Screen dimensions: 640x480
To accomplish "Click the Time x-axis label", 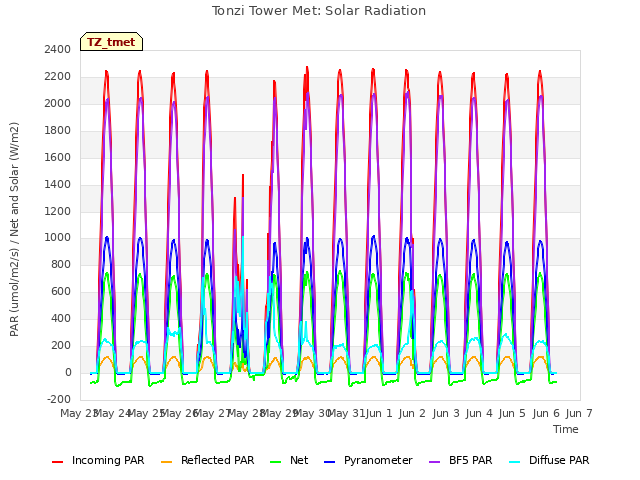I will [566, 429].
